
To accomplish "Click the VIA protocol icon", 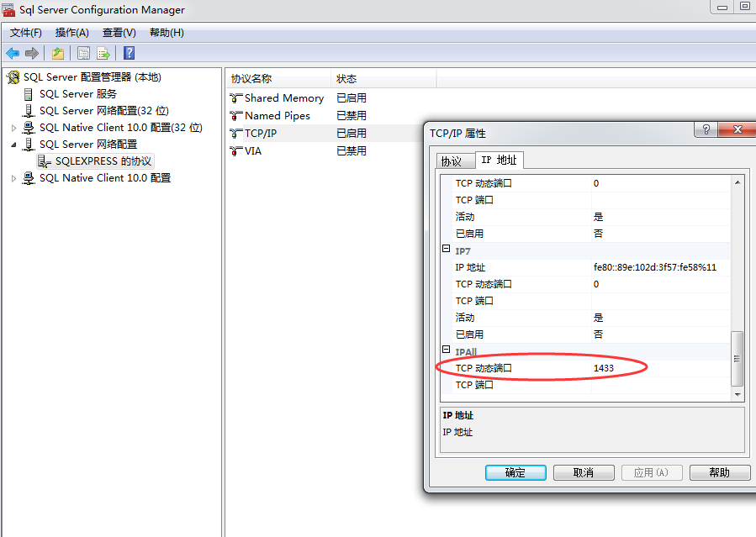I will coord(236,151).
